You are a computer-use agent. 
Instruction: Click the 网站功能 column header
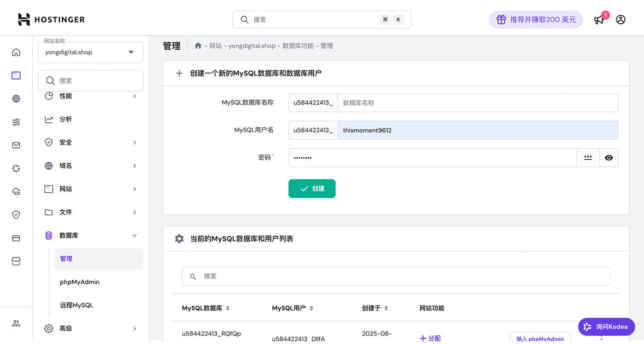[x=432, y=308]
